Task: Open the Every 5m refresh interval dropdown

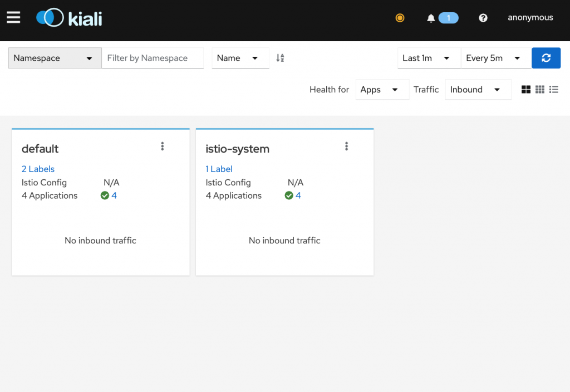Action: click(x=496, y=58)
